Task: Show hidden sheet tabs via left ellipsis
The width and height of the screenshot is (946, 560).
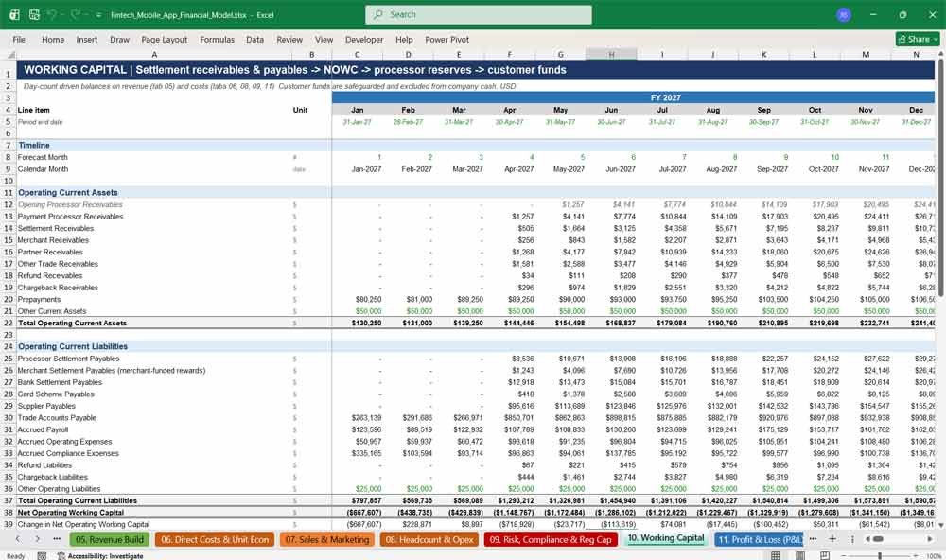Action: 57,539
